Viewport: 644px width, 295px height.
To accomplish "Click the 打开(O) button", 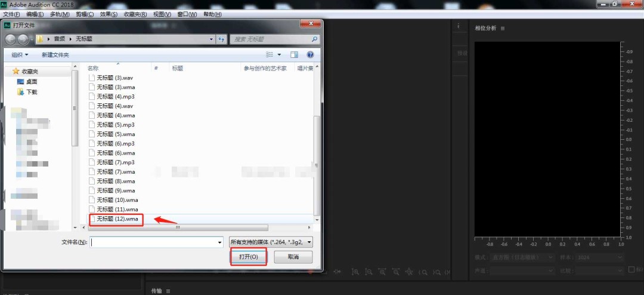I will 249,257.
